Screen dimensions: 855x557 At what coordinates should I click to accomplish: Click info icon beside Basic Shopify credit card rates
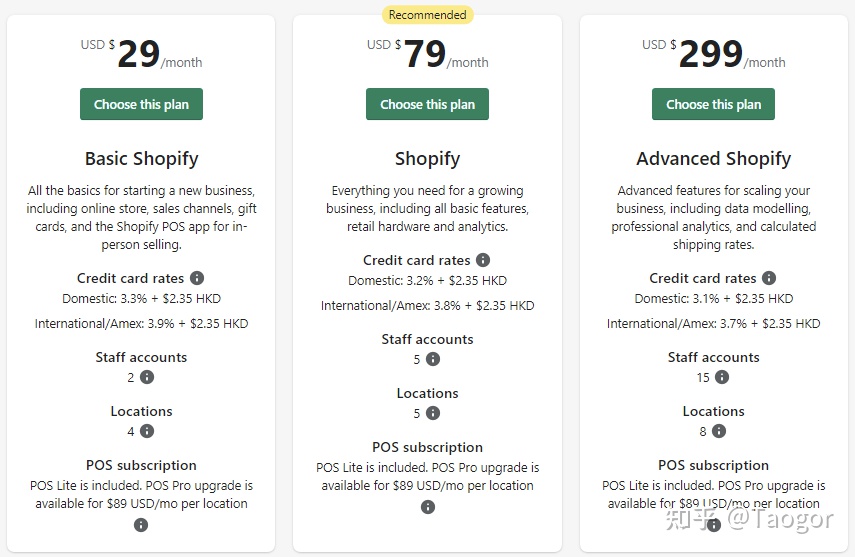[x=197, y=278]
